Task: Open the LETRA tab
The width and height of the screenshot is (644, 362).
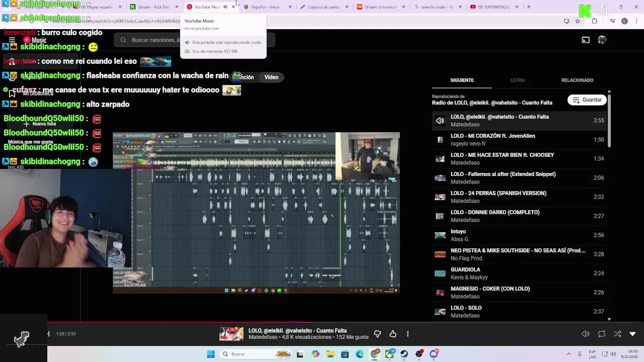Action: (517, 80)
